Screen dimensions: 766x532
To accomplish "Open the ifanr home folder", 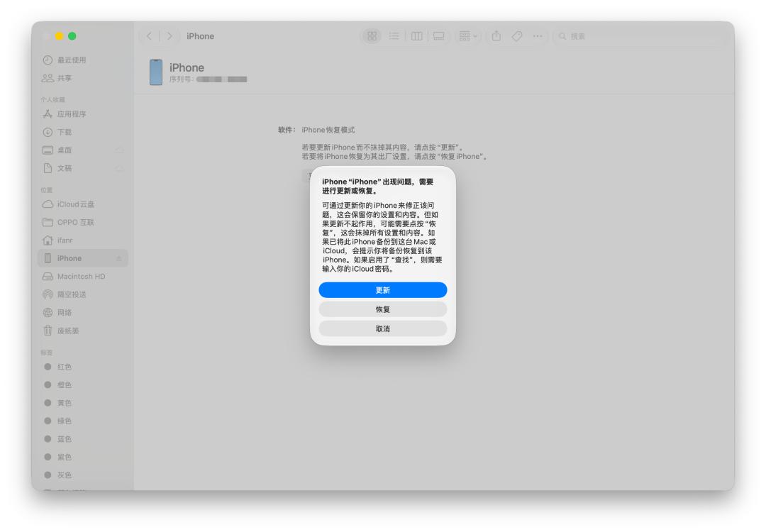I will point(82,240).
